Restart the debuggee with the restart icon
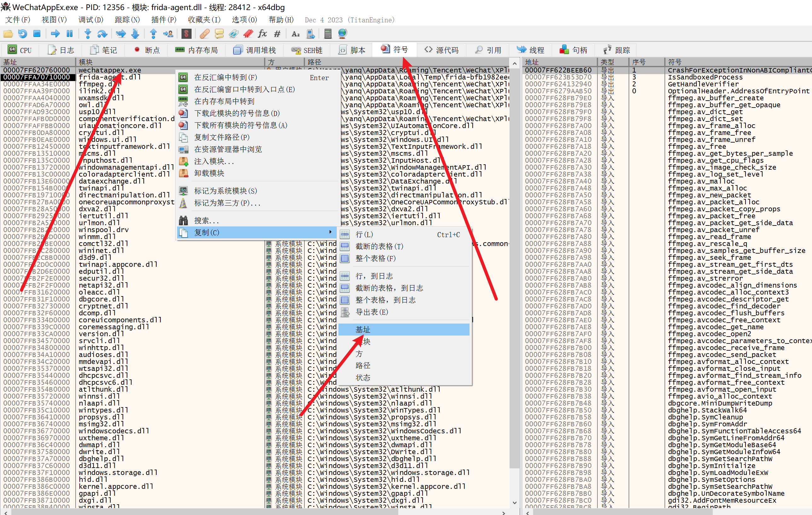 click(22, 33)
